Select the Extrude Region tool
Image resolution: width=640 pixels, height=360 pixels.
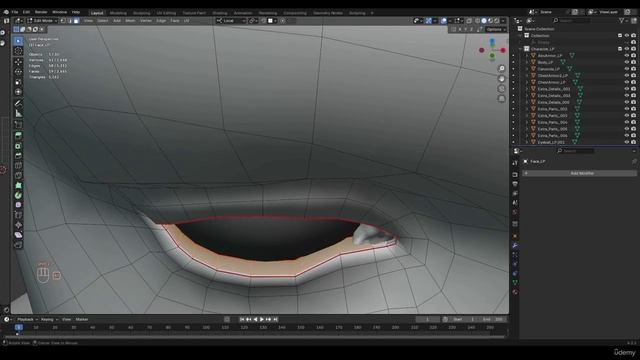[x=18, y=136]
